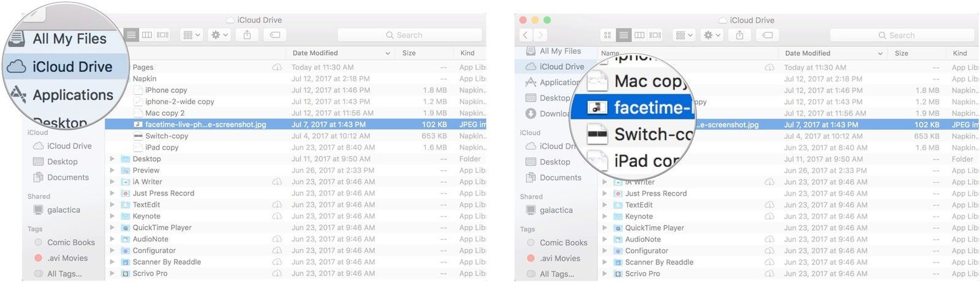Switch left window to list view
The width and height of the screenshot is (980, 282).
(x=131, y=35)
